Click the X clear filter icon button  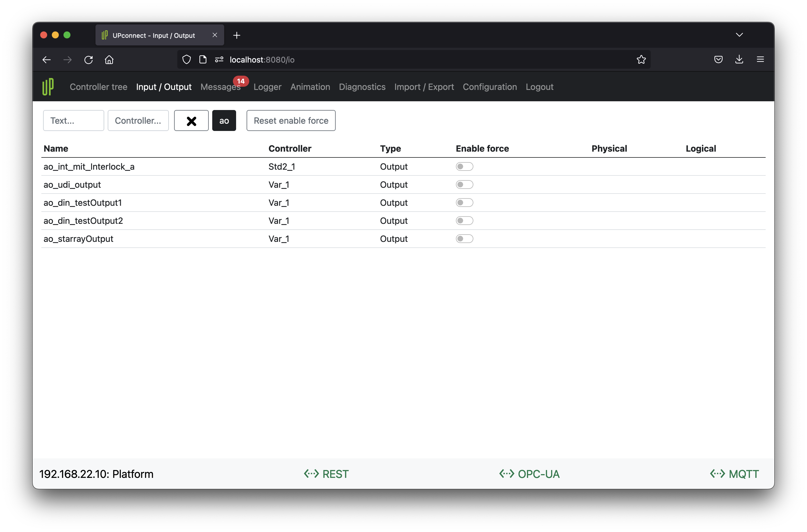(191, 120)
